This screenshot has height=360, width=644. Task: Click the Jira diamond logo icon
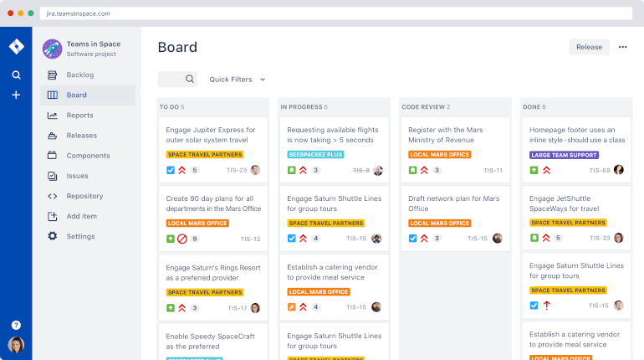pos(16,46)
